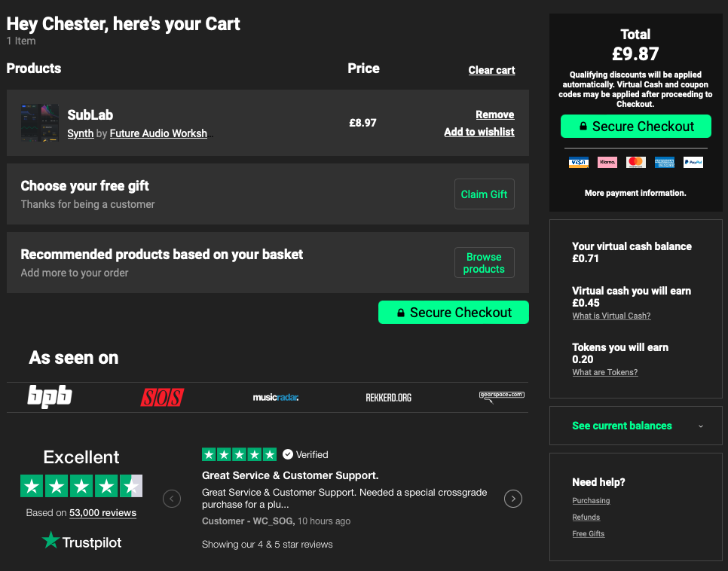Click the £0.71 virtual cash balance

[586, 258]
